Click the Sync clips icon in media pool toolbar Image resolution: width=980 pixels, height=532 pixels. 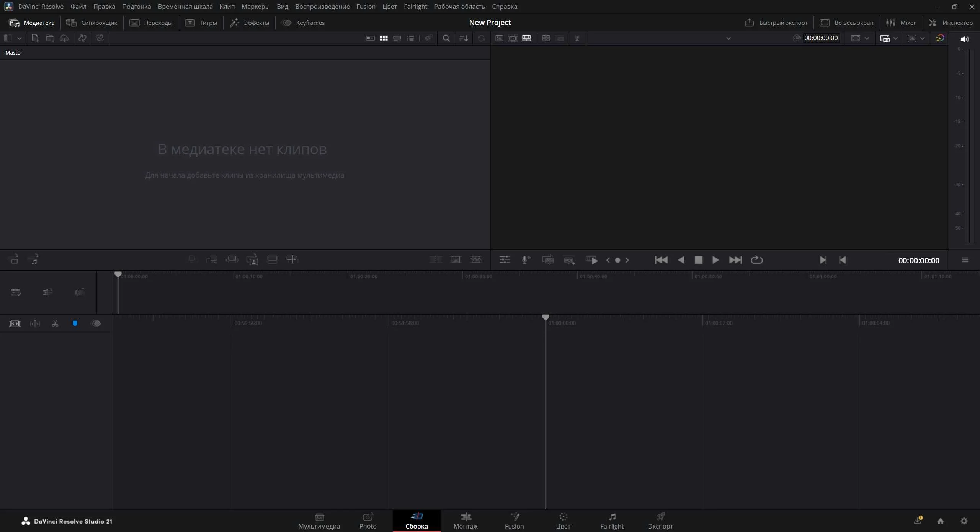[x=82, y=38]
